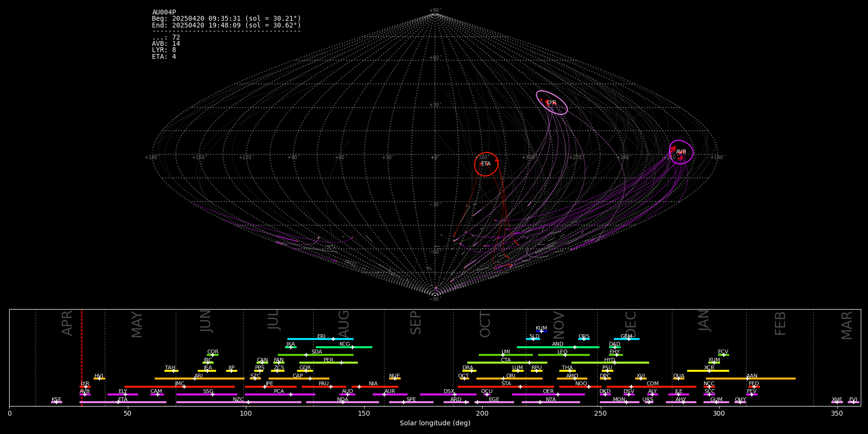Click the AVB bar in bottom timeline
This screenshot has height=434, width=868.
(x=85, y=394)
